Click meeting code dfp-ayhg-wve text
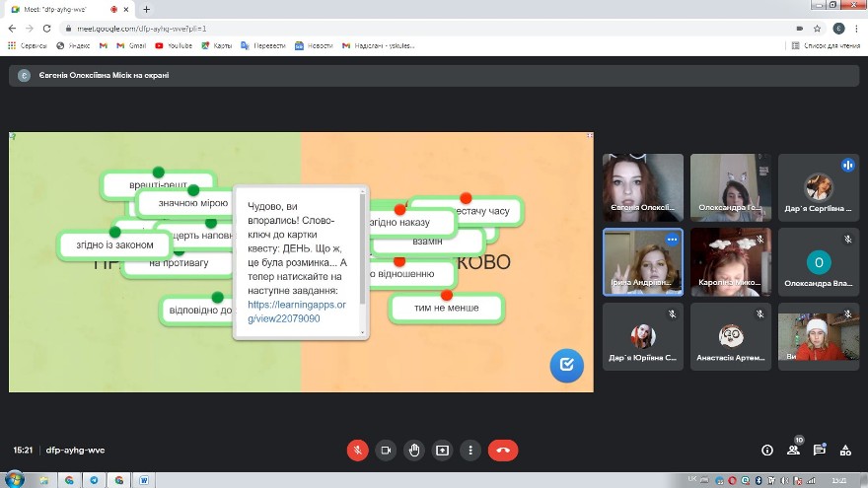Screen dimensions: 868x488 [75, 450]
